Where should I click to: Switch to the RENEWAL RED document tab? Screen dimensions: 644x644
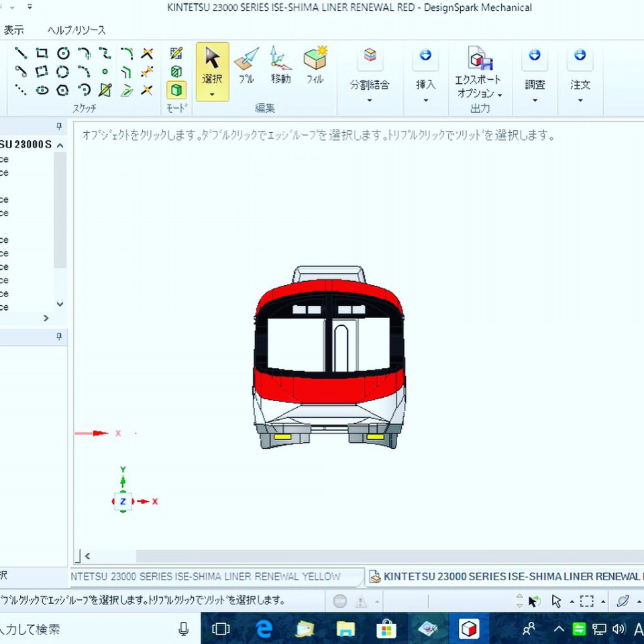(505, 577)
